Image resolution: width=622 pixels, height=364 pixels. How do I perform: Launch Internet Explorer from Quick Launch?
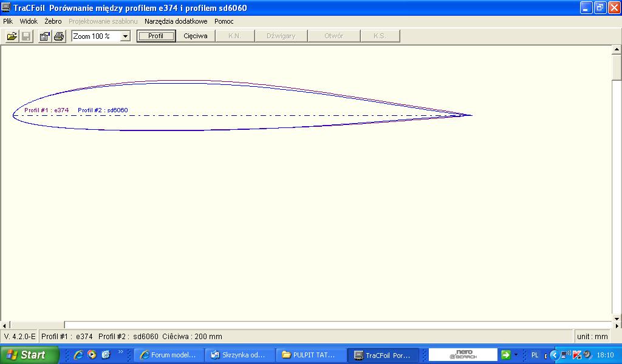(x=78, y=355)
